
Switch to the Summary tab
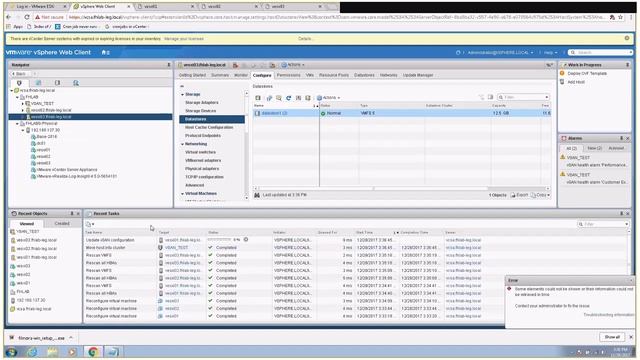220,75
